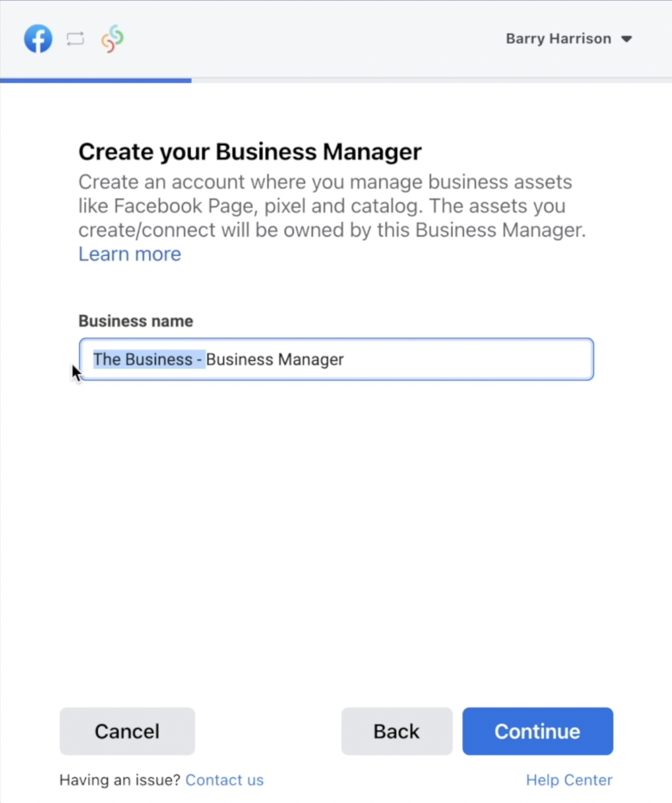Screen dimensions: 672x803
Task: Open the Learn more link
Action: tap(130, 254)
